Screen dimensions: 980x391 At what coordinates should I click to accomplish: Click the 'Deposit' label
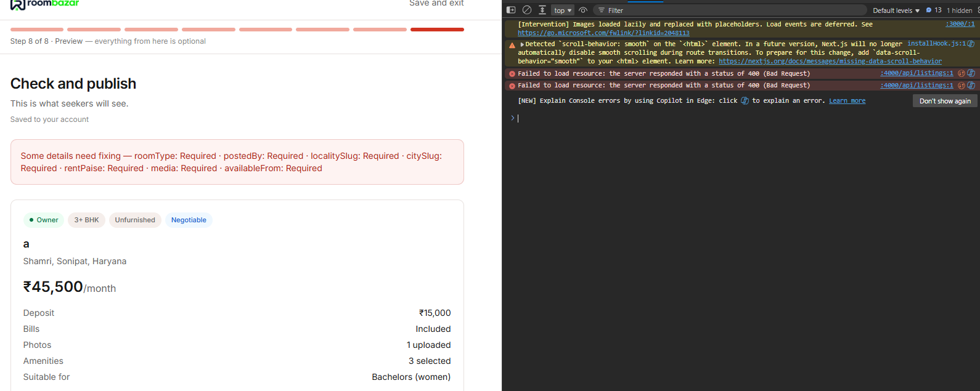tap(39, 313)
